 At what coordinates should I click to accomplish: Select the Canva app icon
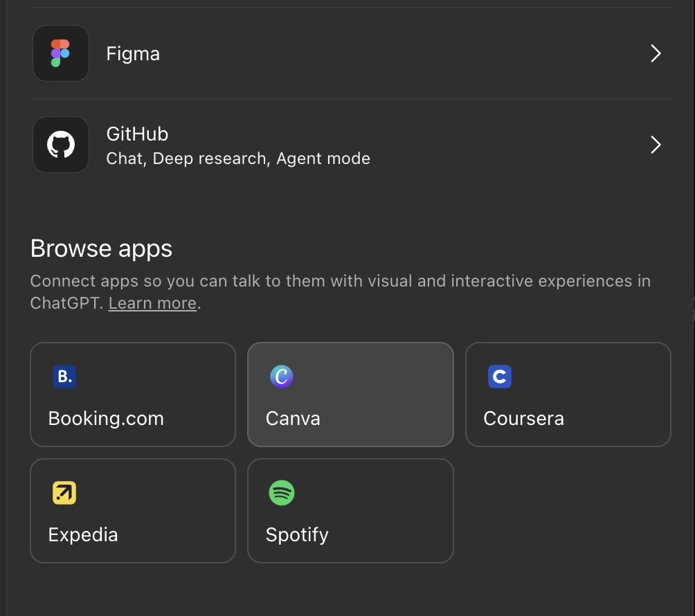(280, 376)
